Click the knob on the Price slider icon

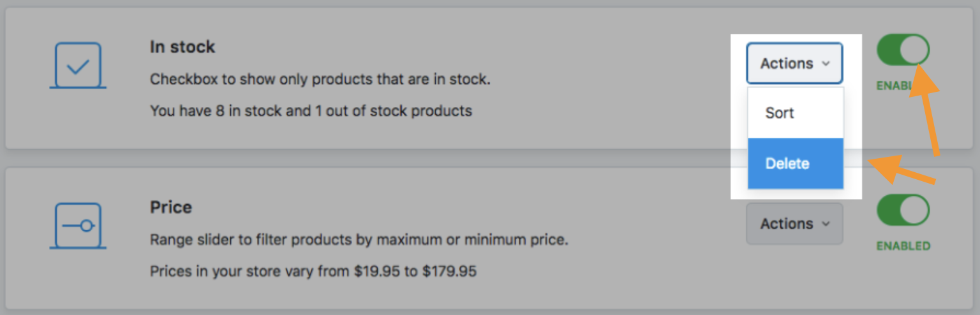[x=87, y=225]
